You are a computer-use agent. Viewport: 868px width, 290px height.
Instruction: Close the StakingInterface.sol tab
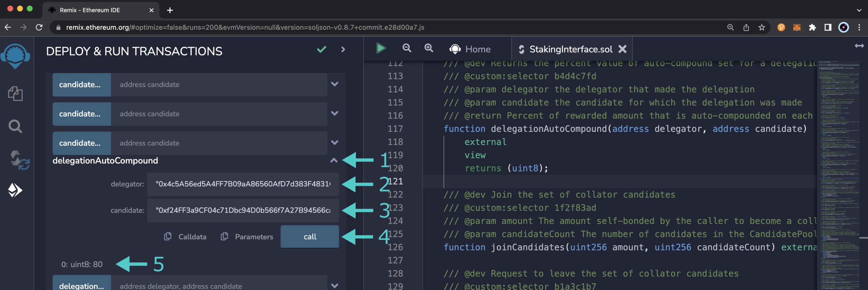click(622, 49)
